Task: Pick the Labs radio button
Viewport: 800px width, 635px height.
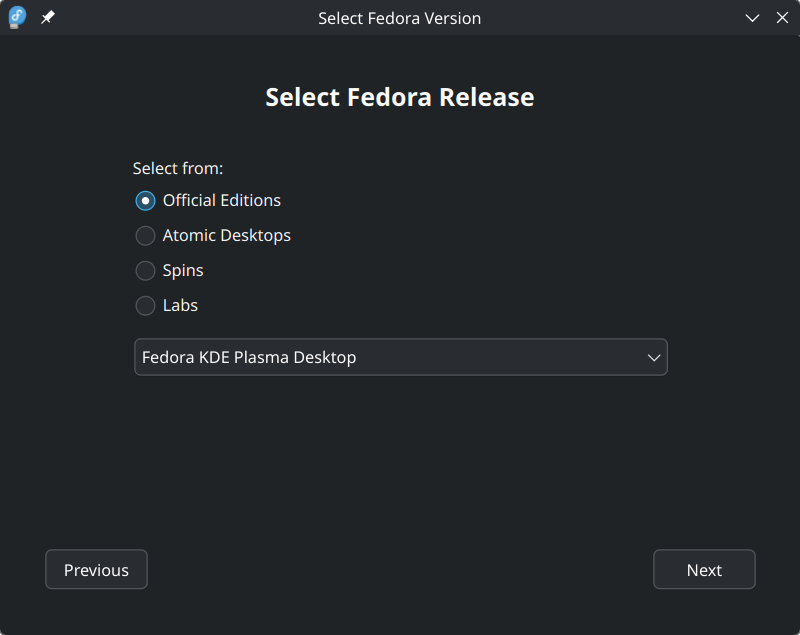Action: point(145,306)
